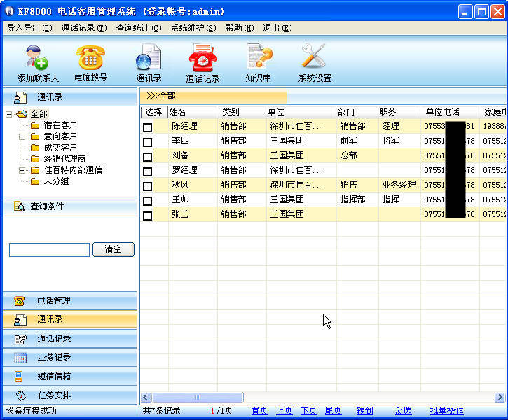Click the 业务经理 cell

(x=399, y=185)
